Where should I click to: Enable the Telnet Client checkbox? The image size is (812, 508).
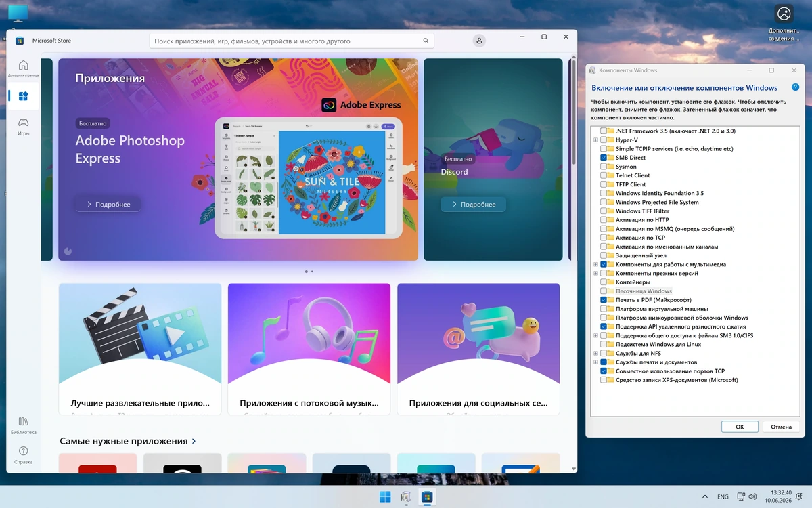(604, 175)
